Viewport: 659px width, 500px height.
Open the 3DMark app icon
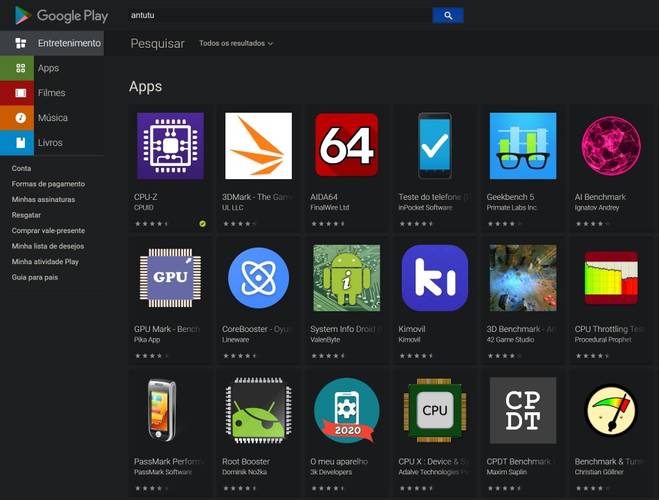pyautogui.click(x=258, y=146)
